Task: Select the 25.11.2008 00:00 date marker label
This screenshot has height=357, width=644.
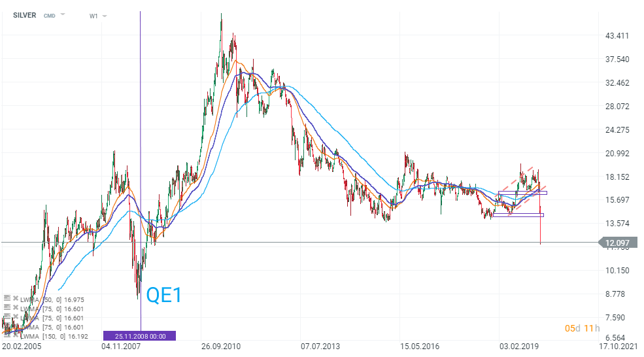Action: pyautogui.click(x=140, y=336)
